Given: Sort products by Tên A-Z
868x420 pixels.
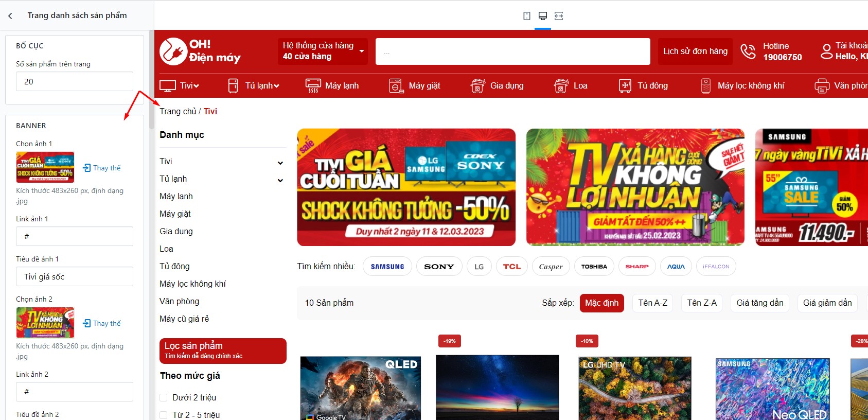Looking at the screenshot, I should click(x=653, y=303).
